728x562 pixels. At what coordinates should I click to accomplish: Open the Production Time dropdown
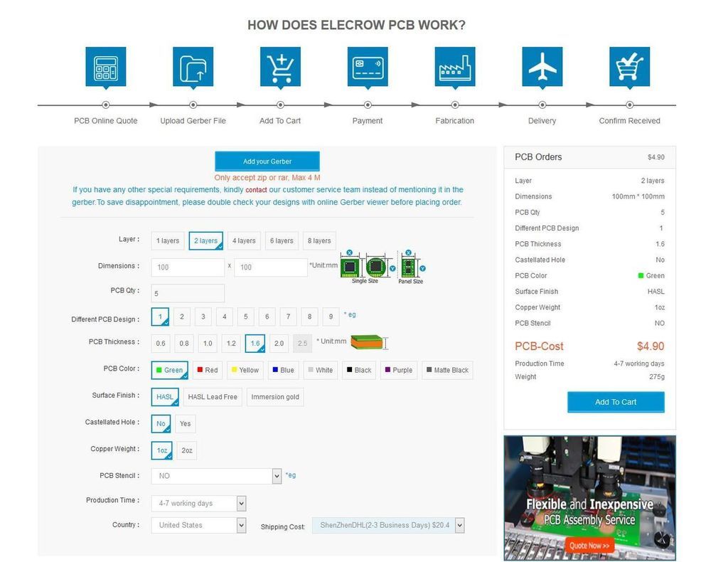tap(199, 504)
